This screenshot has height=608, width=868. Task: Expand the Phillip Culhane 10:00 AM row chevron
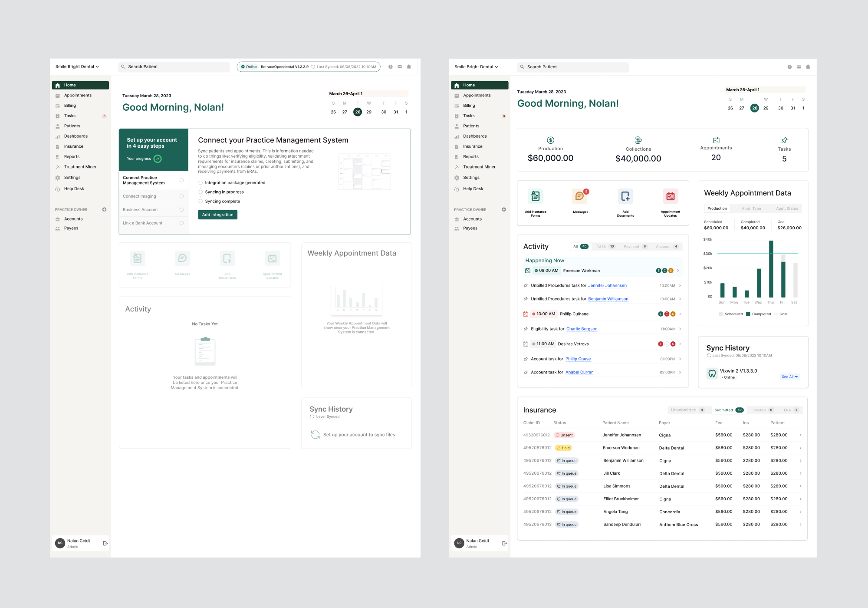pos(680,314)
